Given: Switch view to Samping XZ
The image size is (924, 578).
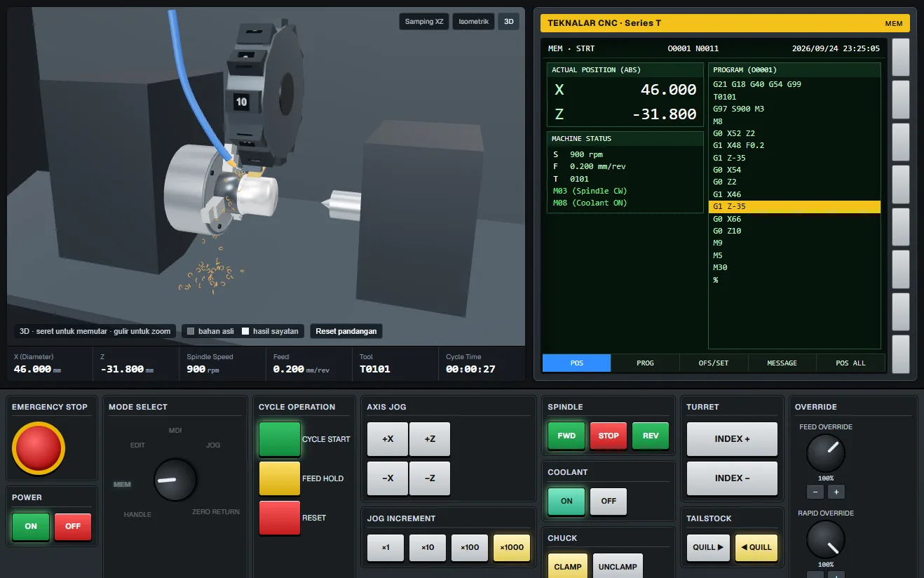Looking at the screenshot, I should [424, 22].
